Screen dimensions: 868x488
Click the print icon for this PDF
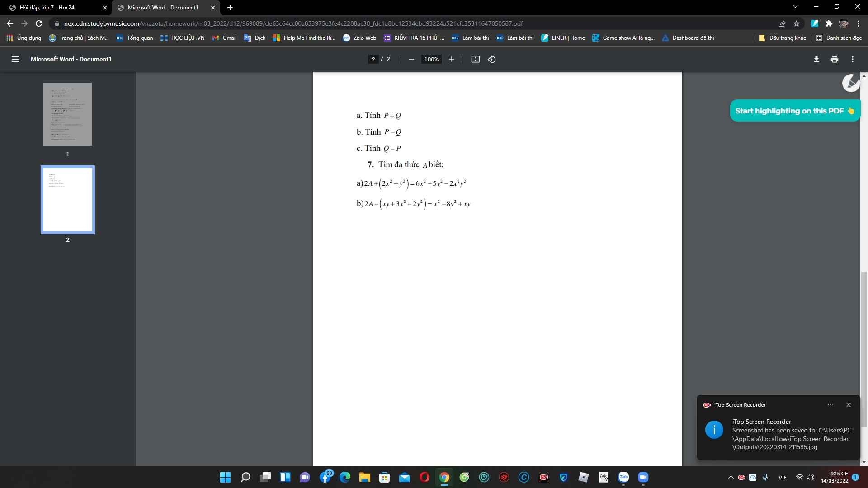834,59
